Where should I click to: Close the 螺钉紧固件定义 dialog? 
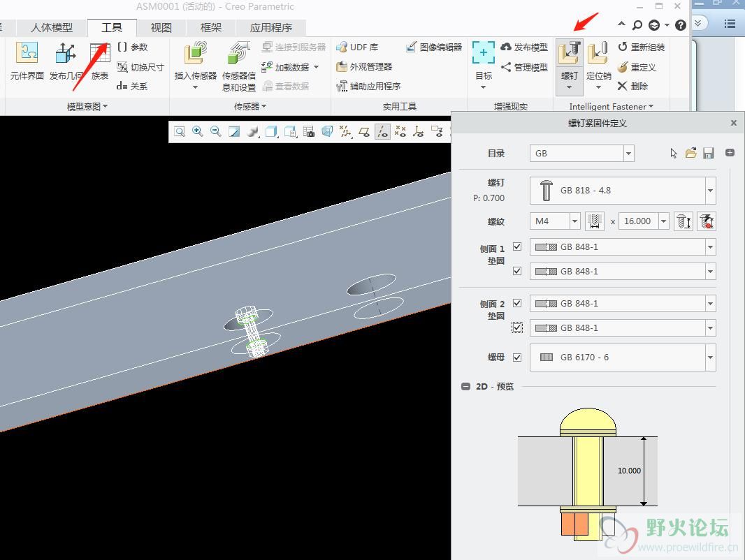pos(734,123)
